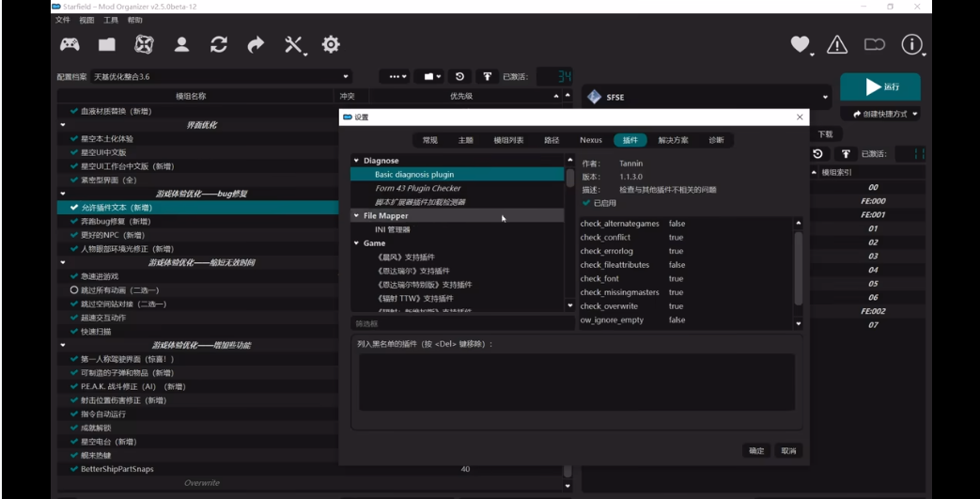Click the gear settings toolbar icon
Screen dimensions: 980x499
[x=331, y=44]
